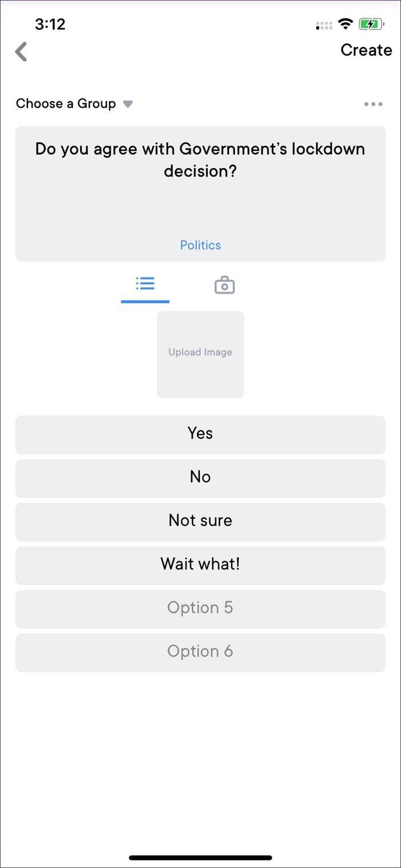The width and height of the screenshot is (401, 868).
Task: Fill in the empty Option 5 field
Action: point(200,609)
